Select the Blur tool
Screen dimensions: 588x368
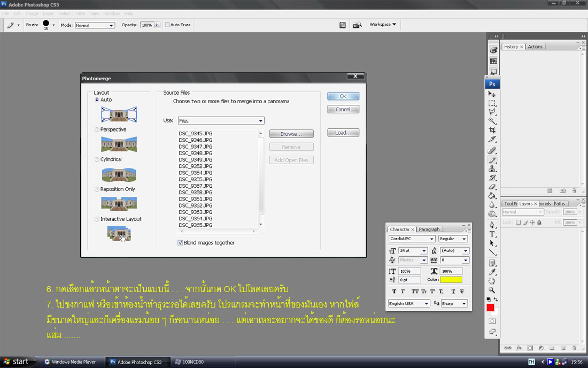tap(492, 205)
